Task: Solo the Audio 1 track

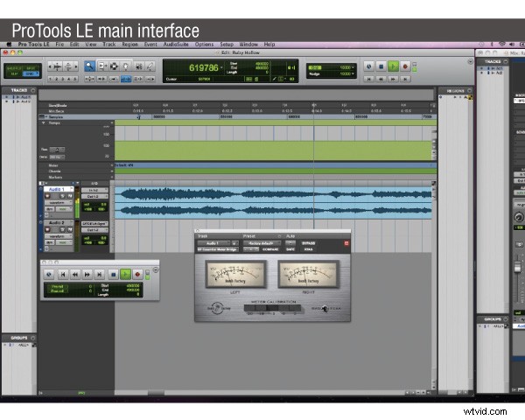Action: 63,196
